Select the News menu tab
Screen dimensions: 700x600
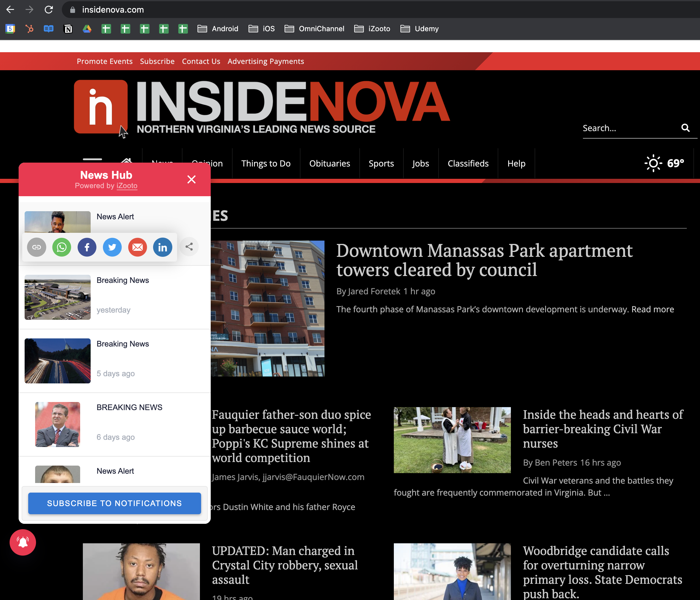tap(162, 163)
